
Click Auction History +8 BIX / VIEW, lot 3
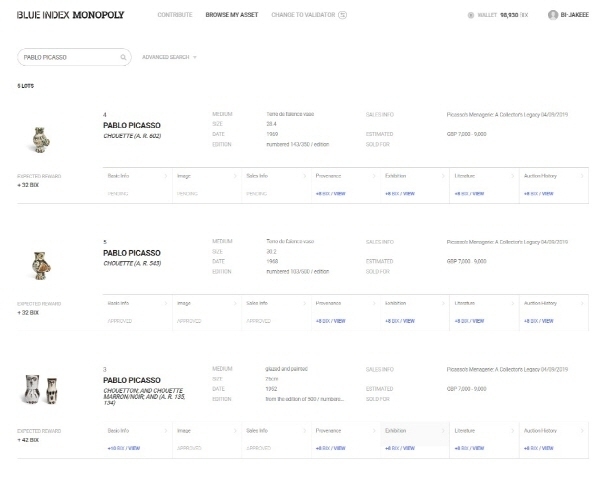(538, 448)
